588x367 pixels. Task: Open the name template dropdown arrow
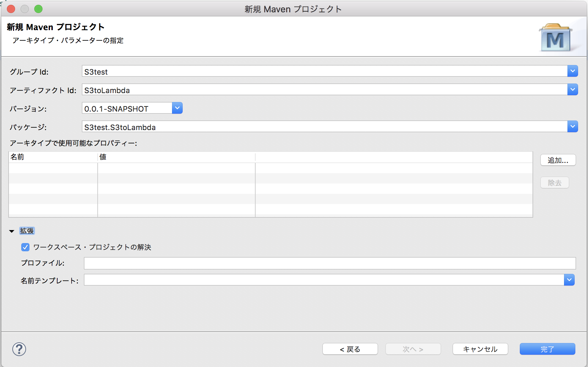tap(569, 280)
